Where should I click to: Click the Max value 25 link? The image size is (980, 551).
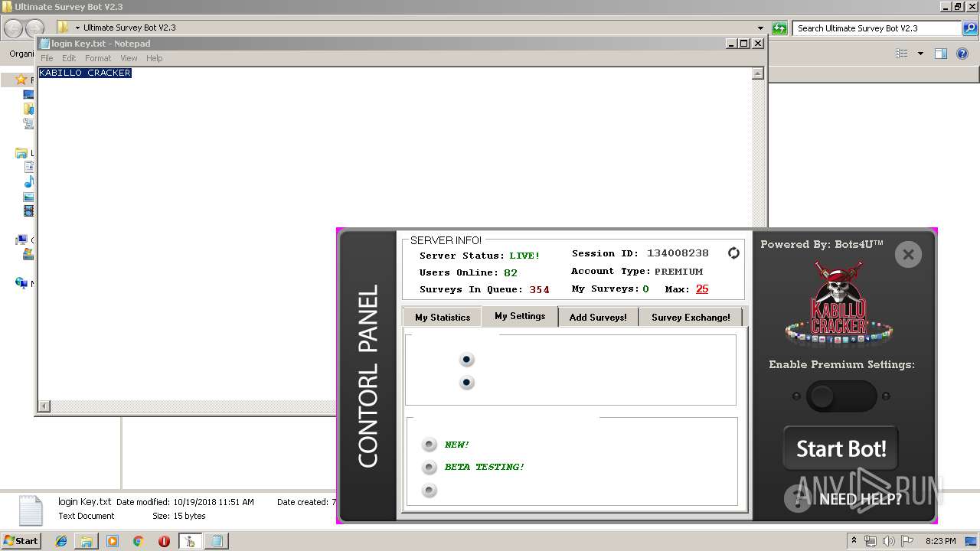pyautogui.click(x=702, y=289)
